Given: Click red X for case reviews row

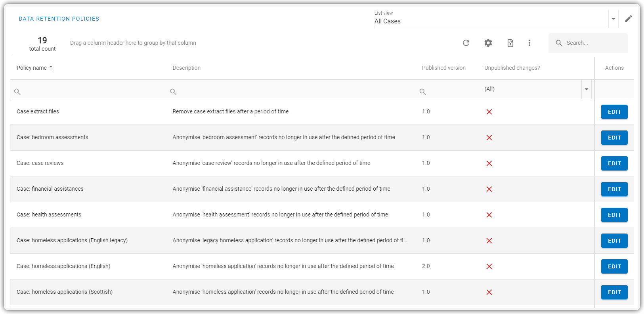Looking at the screenshot, I should click(x=489, y=163).
